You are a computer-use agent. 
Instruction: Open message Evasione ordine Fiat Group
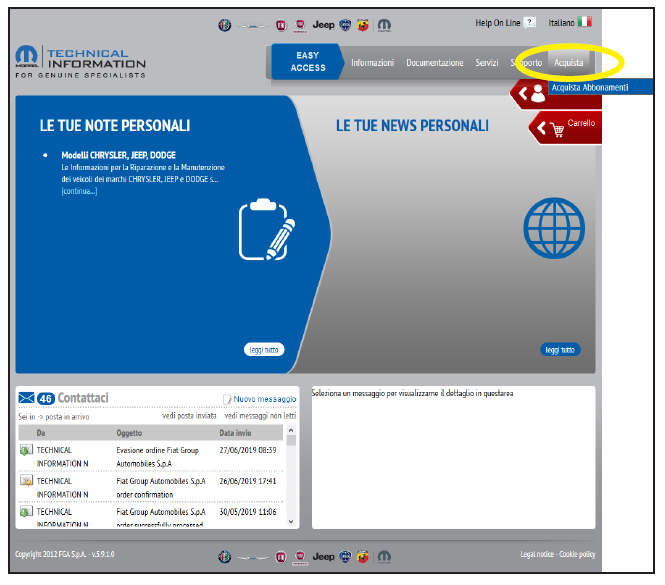157,457
